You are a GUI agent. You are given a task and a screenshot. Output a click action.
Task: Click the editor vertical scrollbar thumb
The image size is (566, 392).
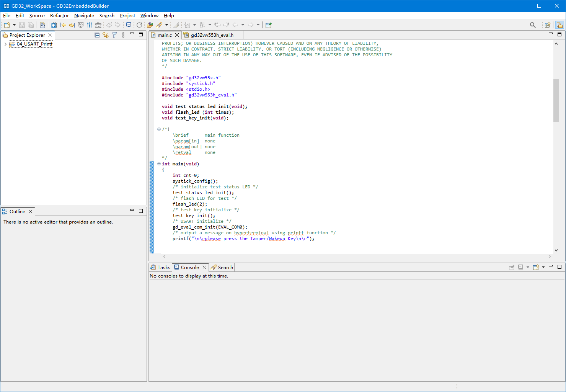click(556, 100)
